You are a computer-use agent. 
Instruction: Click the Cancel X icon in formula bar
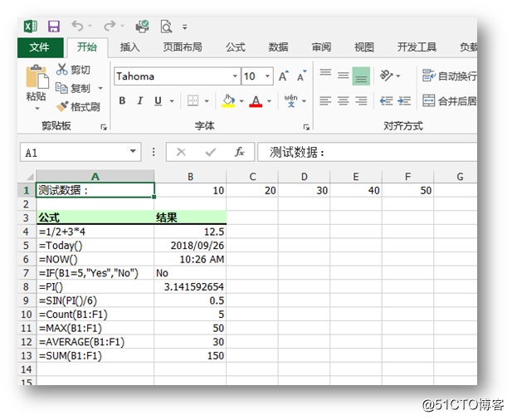[181, 152]
